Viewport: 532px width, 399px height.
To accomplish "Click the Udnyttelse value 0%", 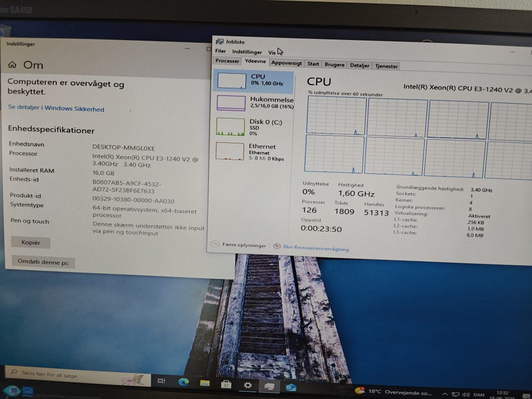I will coord(309,192).
